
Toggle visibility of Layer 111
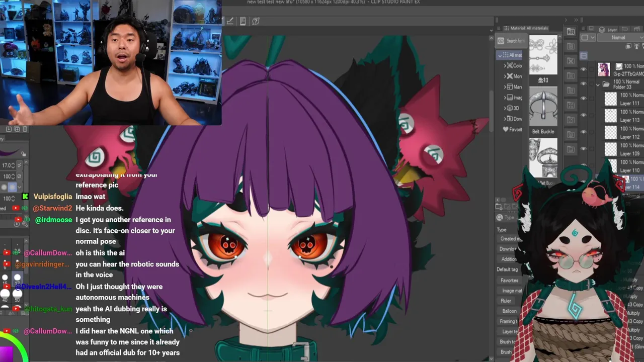pos(584,99)
